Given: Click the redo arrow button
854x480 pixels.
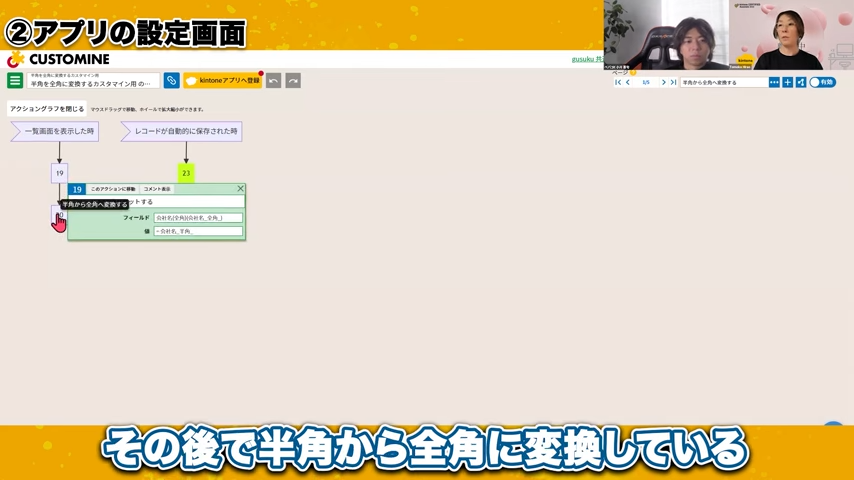Looking at the screenshot, I should click(x=293, y=81).
